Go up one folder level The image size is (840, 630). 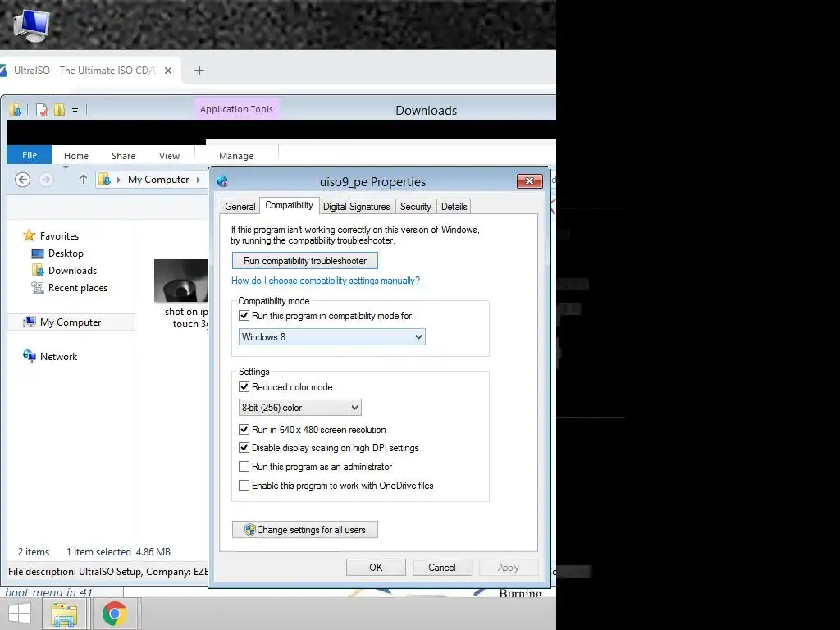coord(83,180)
